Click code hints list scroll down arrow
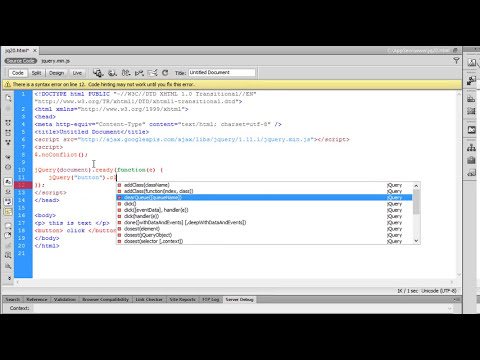This screenshot has width=480, height=360. point(416,241)
